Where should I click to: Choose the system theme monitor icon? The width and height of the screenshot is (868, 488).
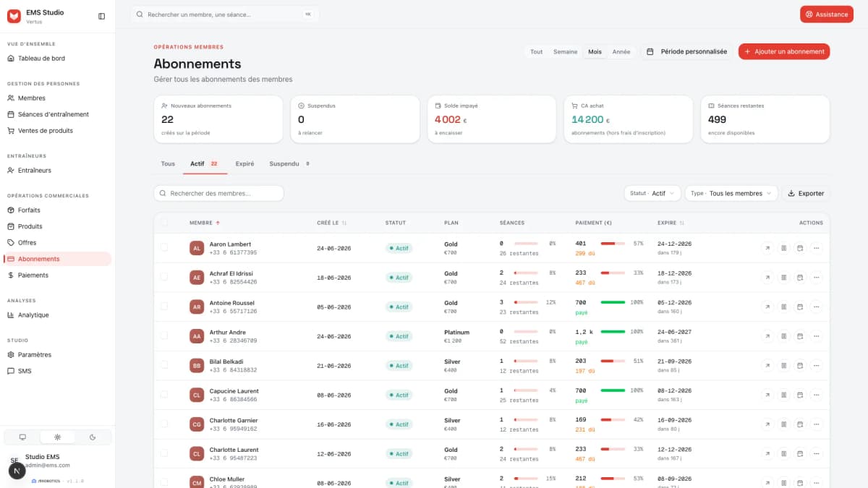[23, 437]
